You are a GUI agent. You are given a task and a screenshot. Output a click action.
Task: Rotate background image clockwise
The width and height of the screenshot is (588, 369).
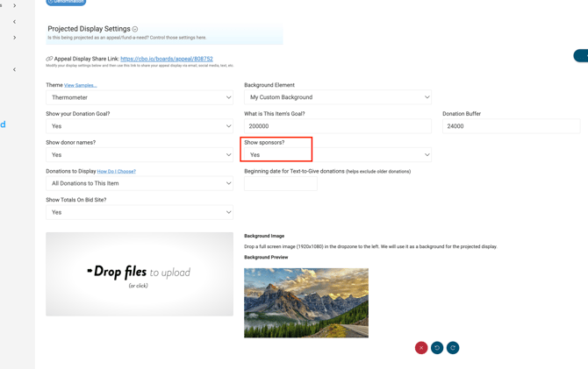(453, 348)
